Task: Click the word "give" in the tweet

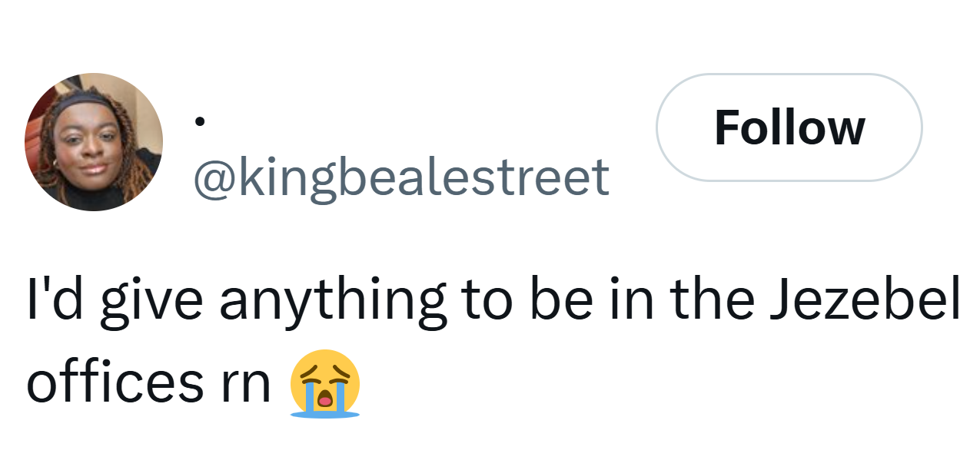Action: point(151,300)
